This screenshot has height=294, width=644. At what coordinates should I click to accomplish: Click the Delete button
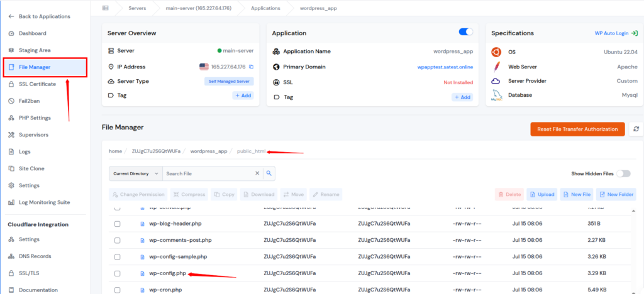point(509,194)
